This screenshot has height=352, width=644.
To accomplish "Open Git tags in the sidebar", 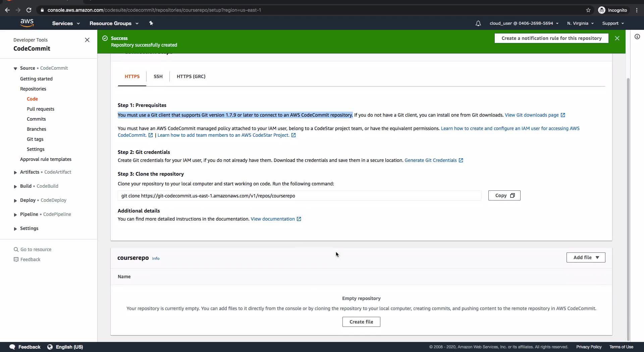I will point(35,139).
